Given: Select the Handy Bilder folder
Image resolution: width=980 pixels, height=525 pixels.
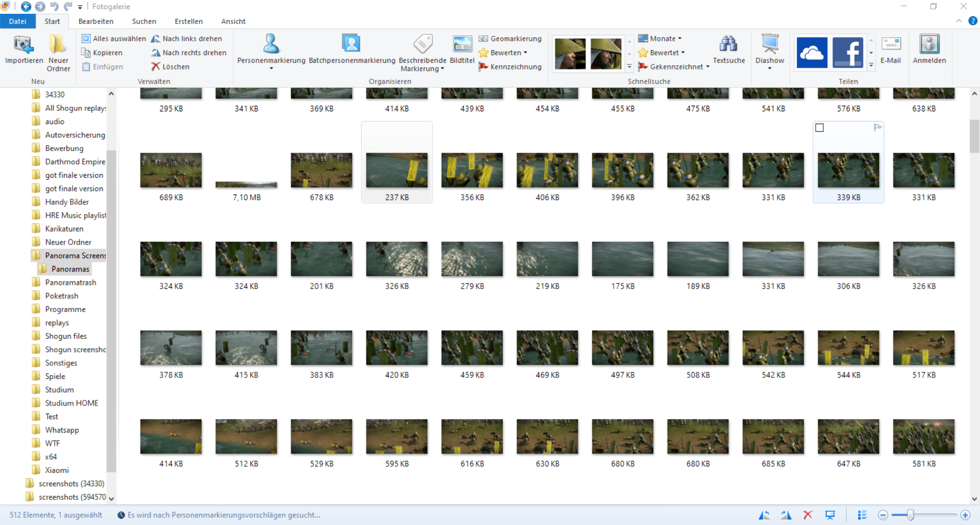Looking at the screenshot, I should coord(67,202).
